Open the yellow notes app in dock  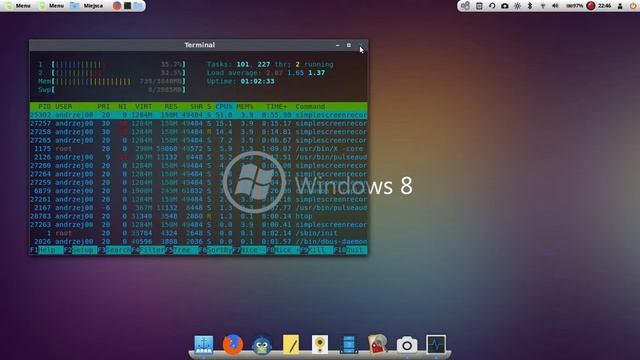(x=291, y=344)
